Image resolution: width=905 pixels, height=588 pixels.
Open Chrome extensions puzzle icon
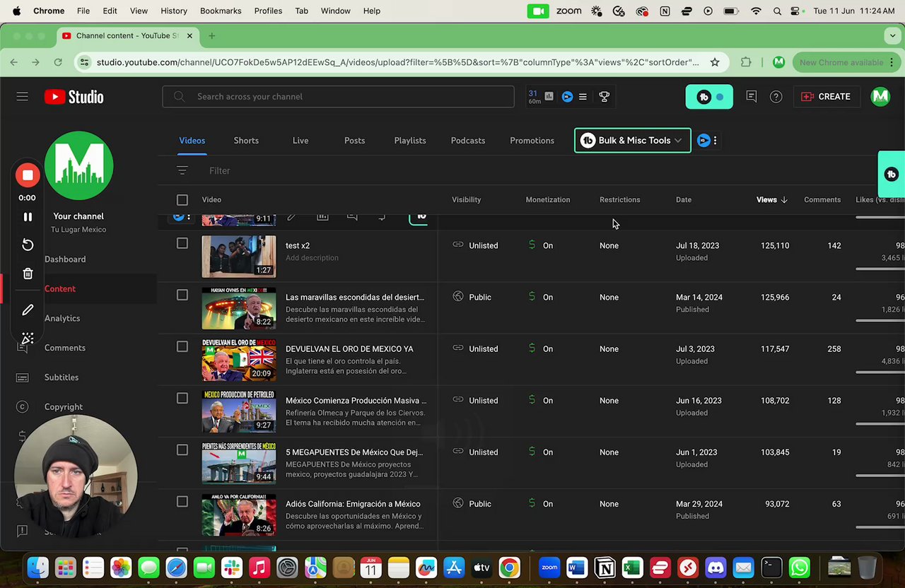pos(746,62)
